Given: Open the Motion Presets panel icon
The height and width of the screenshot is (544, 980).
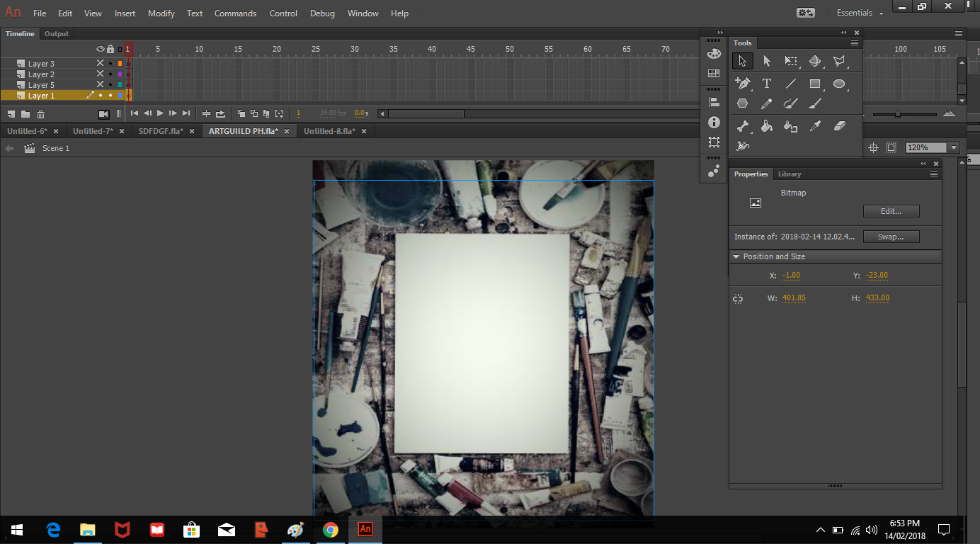Looking at the screenshot, I should pos(714,171).
